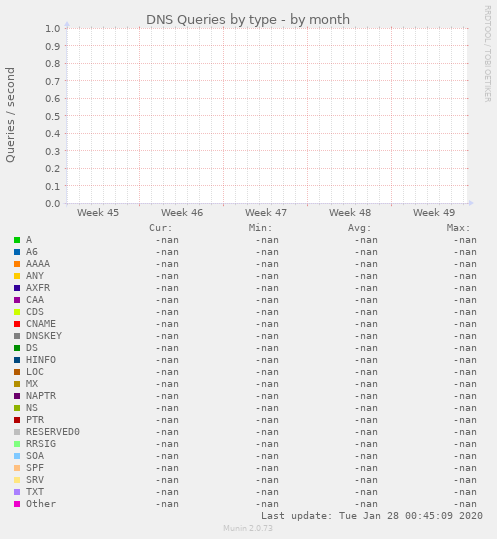Click the yellow swatch for ANY
Viewport: 497px width, 539px height.
tap(17, 276)
